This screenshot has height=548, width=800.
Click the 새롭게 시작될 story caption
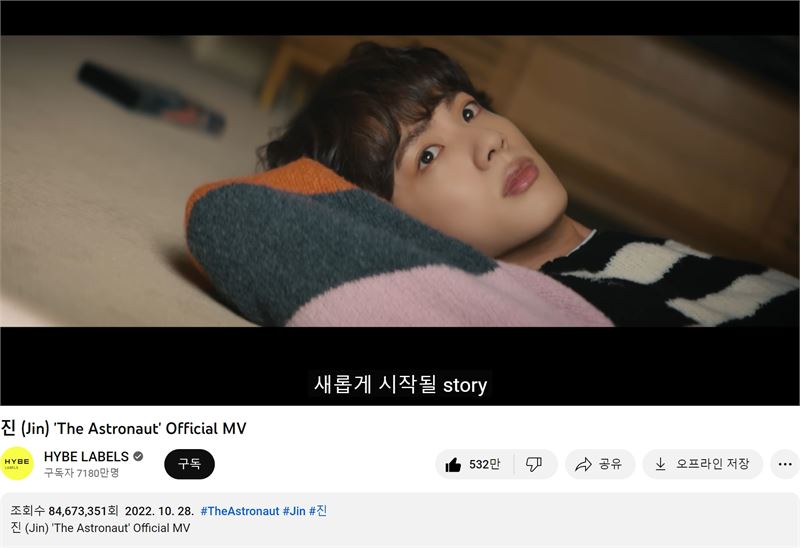(401, 385)
